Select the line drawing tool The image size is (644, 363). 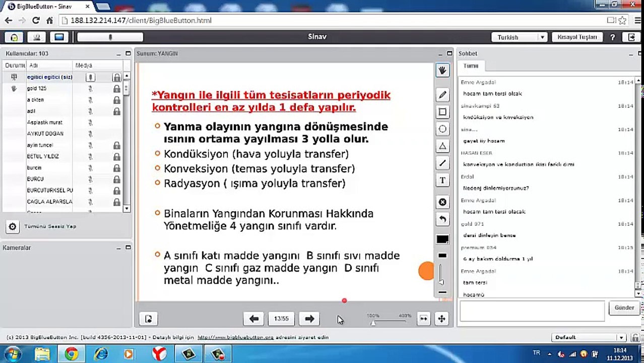click(442, 163)
